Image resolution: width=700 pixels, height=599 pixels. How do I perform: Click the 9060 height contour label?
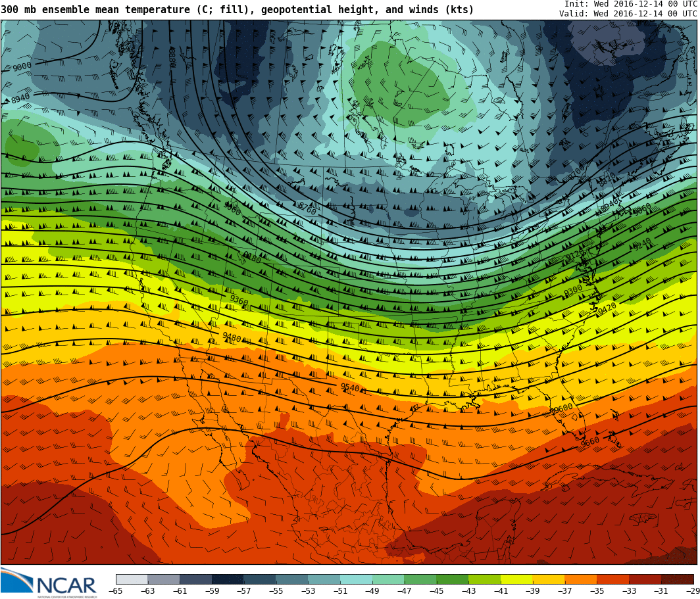642,210
